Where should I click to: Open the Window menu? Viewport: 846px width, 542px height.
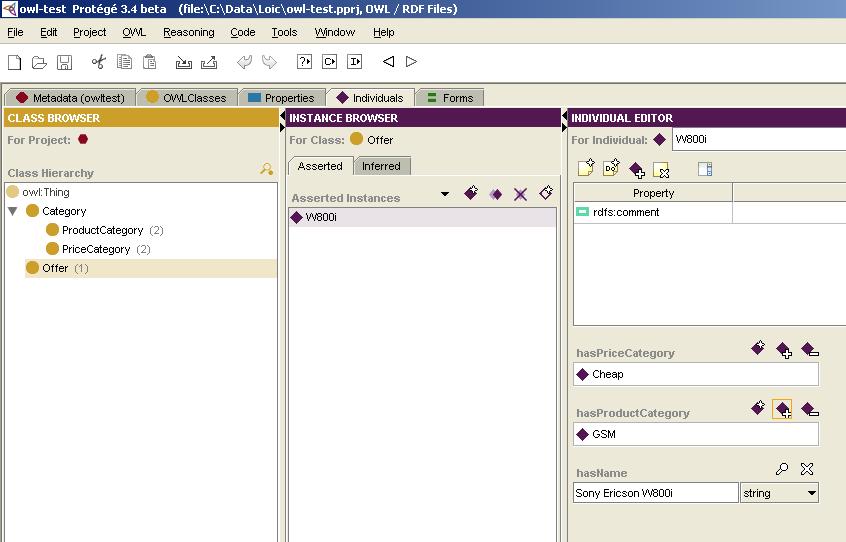[x=335, y=32]
